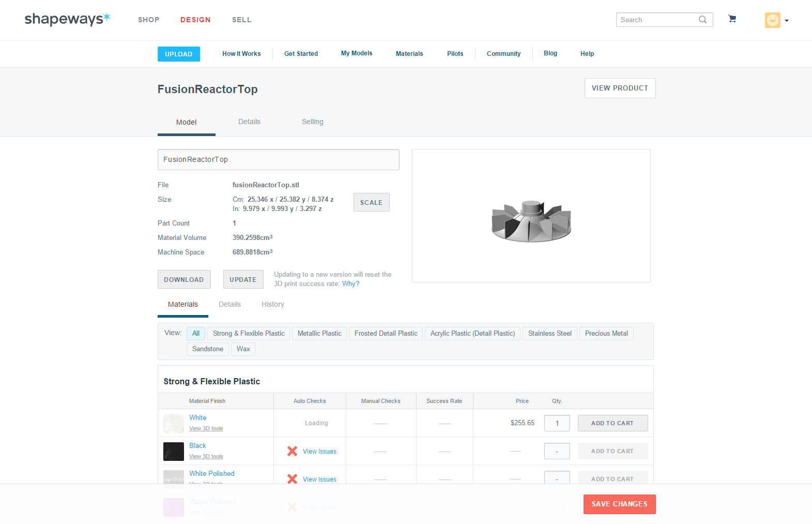Filter by Frosted Detail Plastic
This screenshot has height=524, width=812.
(x=386, y=334)
